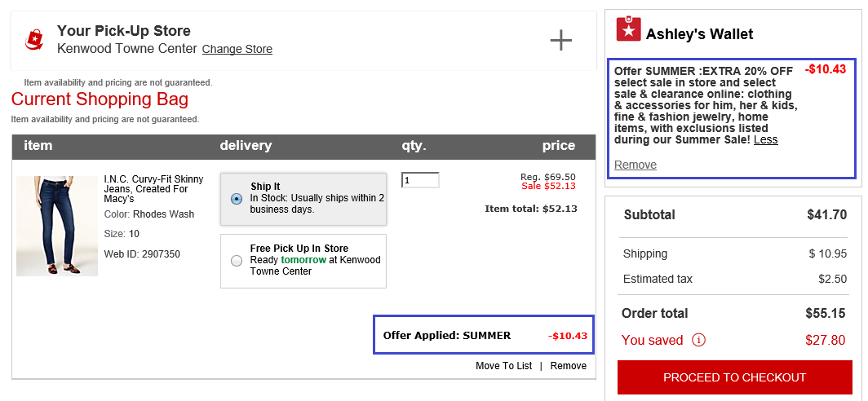Screen dimensions: 868x401
Task: Click the red Macy's shopping bag icon
Action: tap(33, 39)
